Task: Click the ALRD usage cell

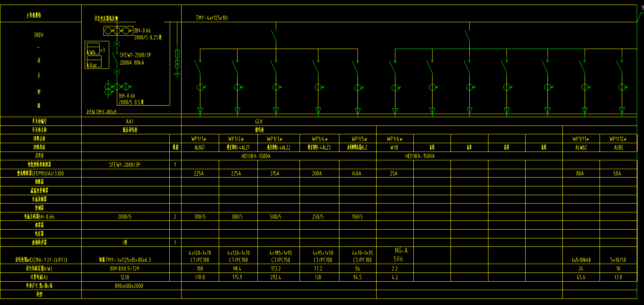Action: click(x=618, y=147)
